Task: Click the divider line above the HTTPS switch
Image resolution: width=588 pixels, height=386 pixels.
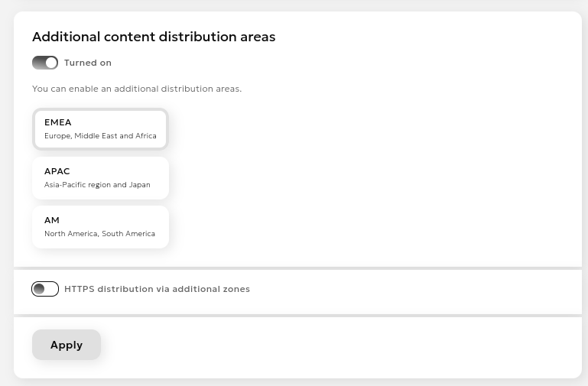Action: click(297, 268)
